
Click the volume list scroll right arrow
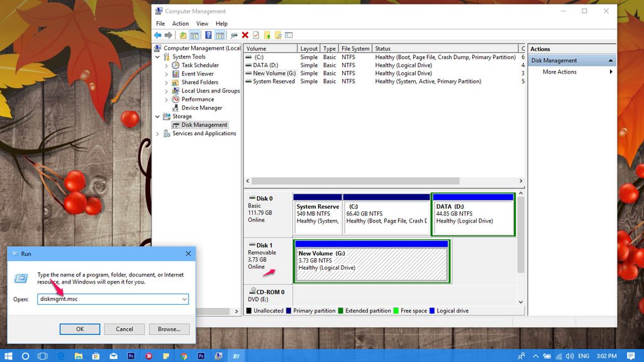pos(521,181)
